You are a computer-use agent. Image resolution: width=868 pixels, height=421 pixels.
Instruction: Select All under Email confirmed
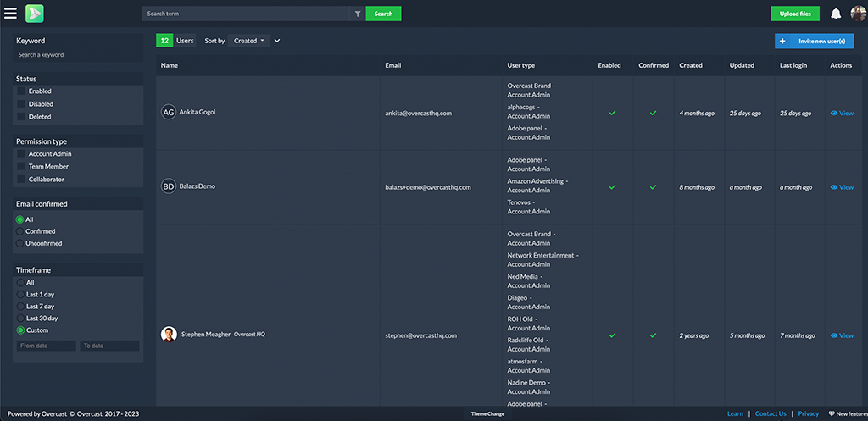tap(20, 219)
